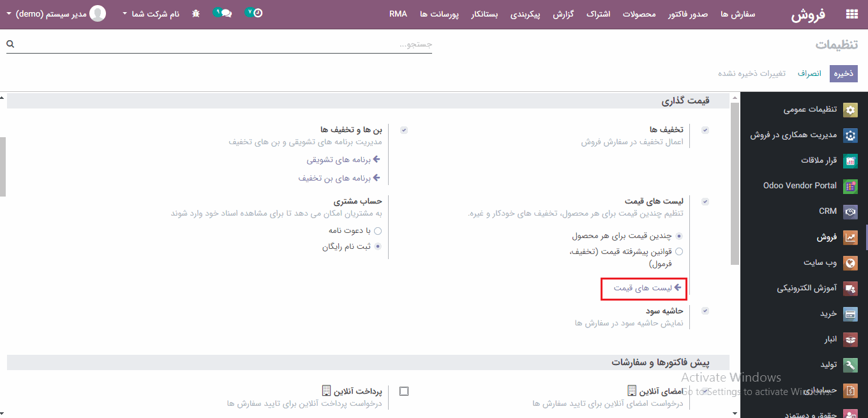Select قوانین پیشرفته قیمت radio option
Screen dimensions: 868x418
[679, 251]
